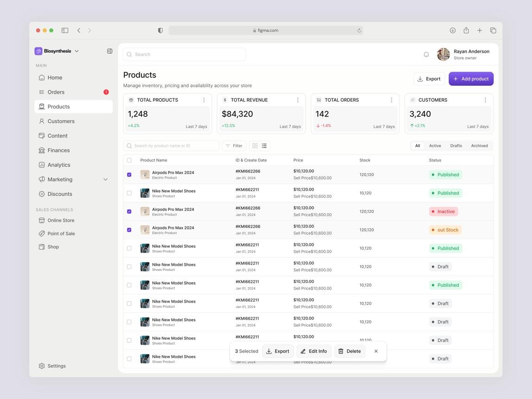Check the Nike row below first Airpods row
Screen dimensions: 532x399
(x=129, y=193)
